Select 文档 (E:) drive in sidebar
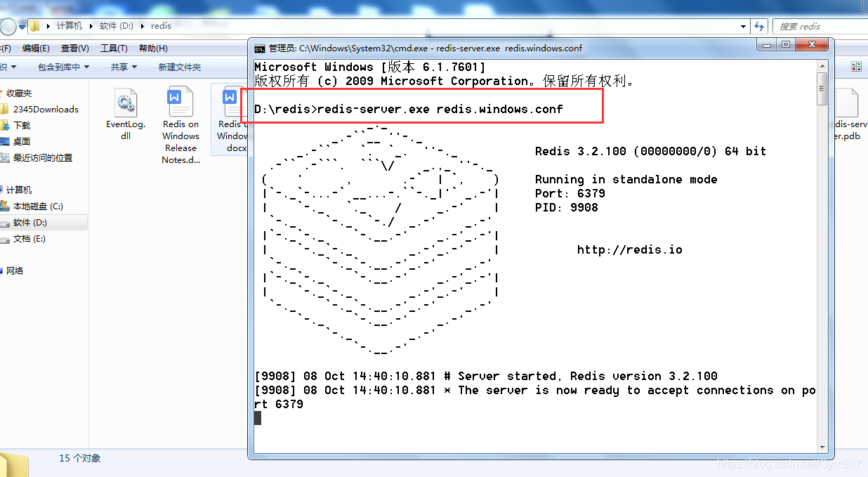This screenshot has height=477, width=868. pos(29,238)
